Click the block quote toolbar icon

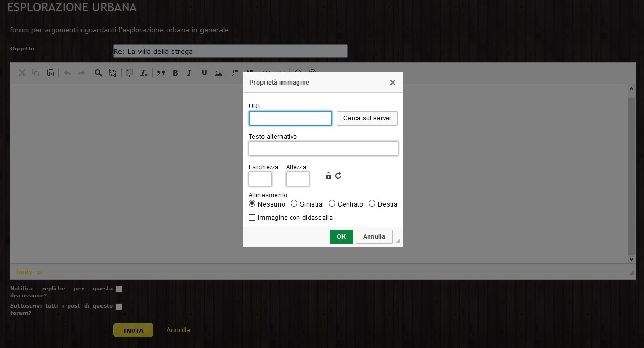tap(161, 73)
